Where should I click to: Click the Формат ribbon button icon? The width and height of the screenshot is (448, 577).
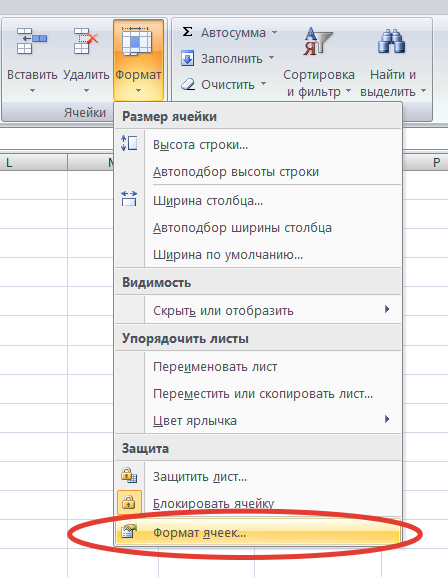pos(137,40)
